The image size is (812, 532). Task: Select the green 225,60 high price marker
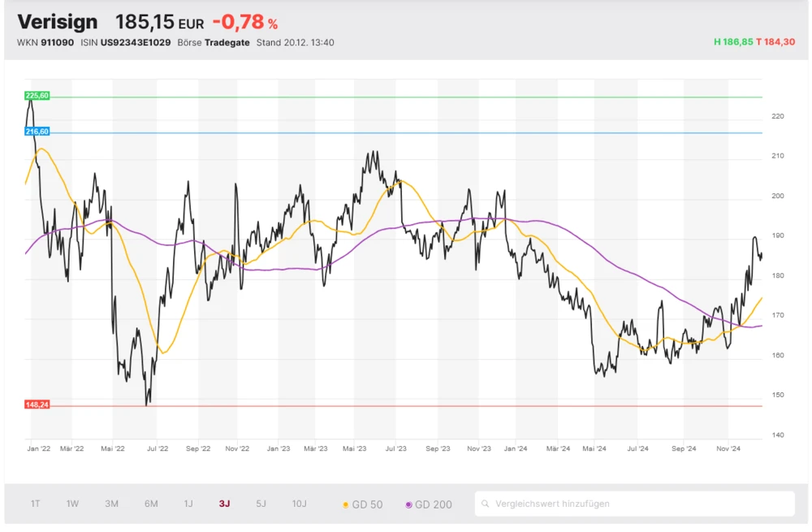(x=37, y=95)
